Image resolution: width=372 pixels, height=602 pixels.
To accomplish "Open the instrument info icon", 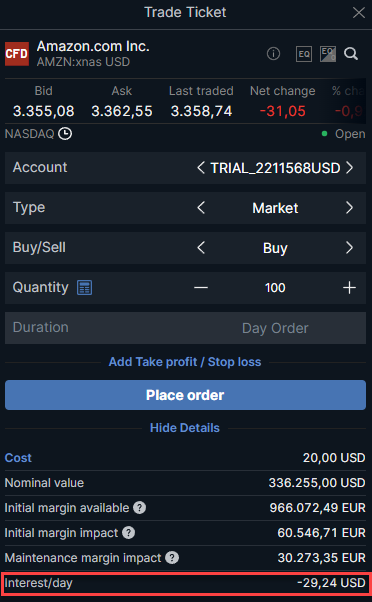I will tap(273, 54).
